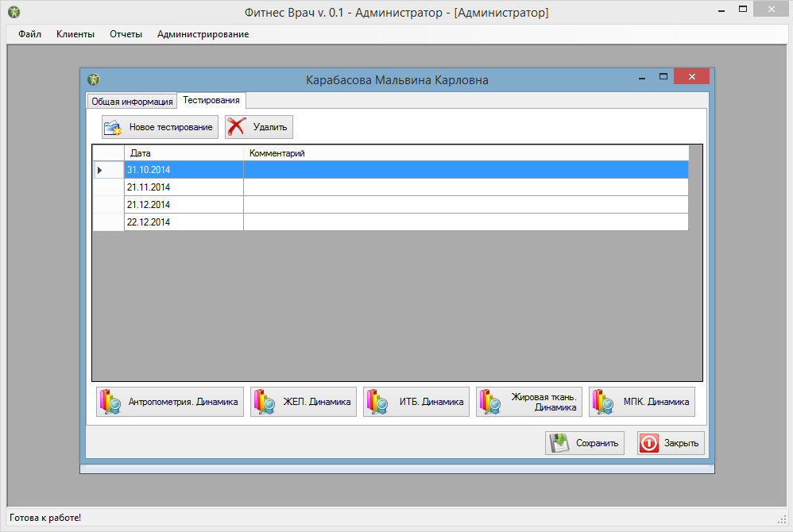Click the red stop icon on Закрыть
793x532 pixels.
[x=649, y=442]
